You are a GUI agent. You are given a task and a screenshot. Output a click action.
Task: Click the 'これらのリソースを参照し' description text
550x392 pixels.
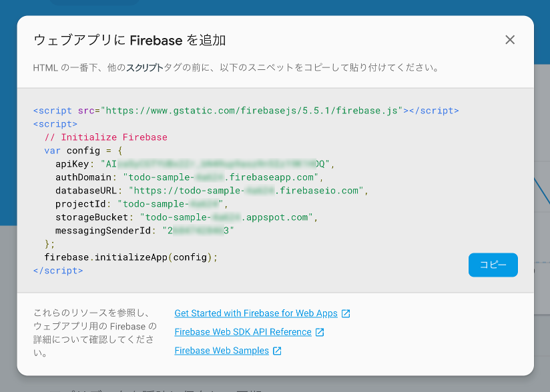coord(95,333)
